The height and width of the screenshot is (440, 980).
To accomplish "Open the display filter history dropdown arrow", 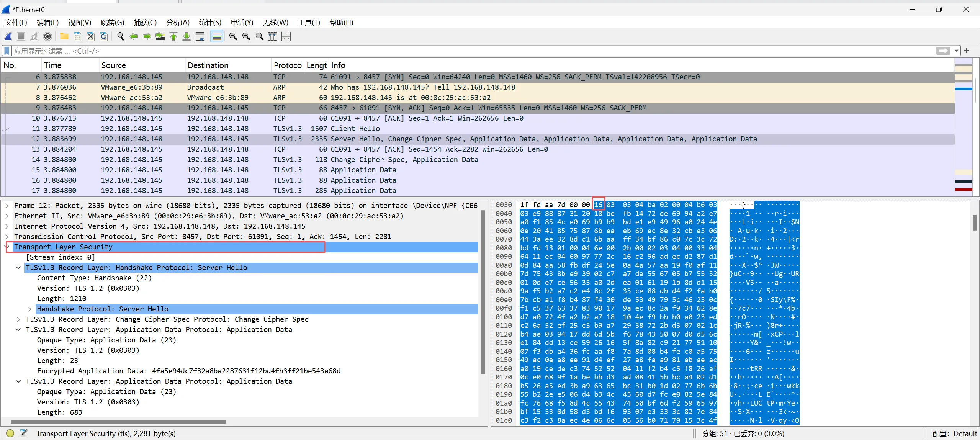I will 956,51.
